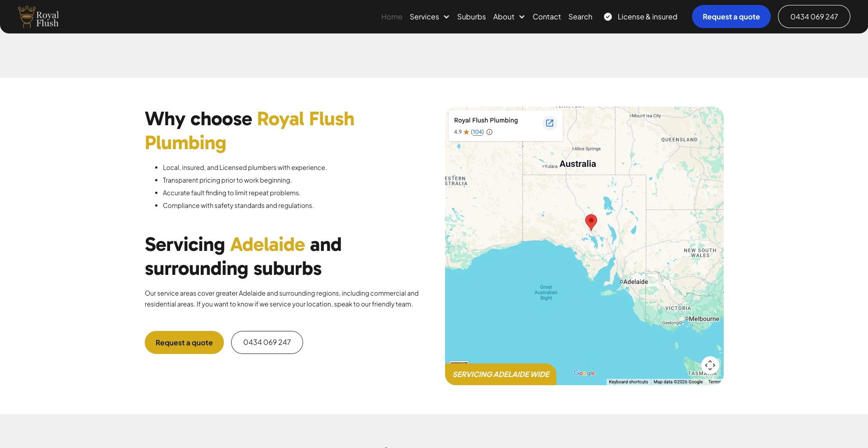Expand the About dropdown chevron

pos(522,17)
